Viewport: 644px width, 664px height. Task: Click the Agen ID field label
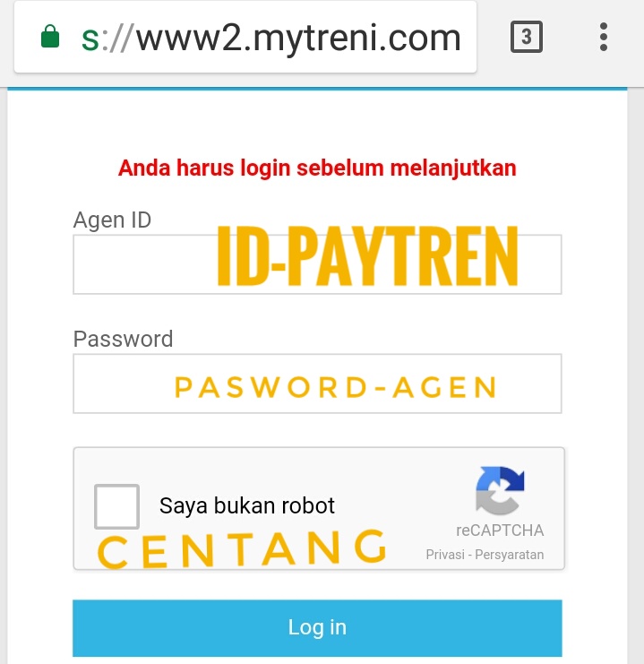pos(112,220)
